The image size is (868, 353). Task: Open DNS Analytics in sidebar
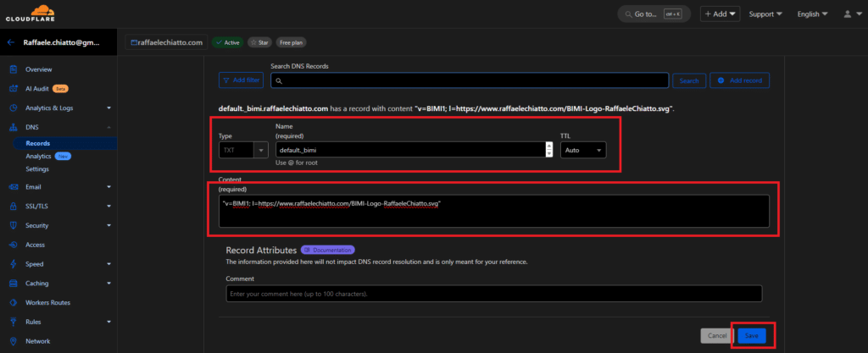(x=38, y=157)
